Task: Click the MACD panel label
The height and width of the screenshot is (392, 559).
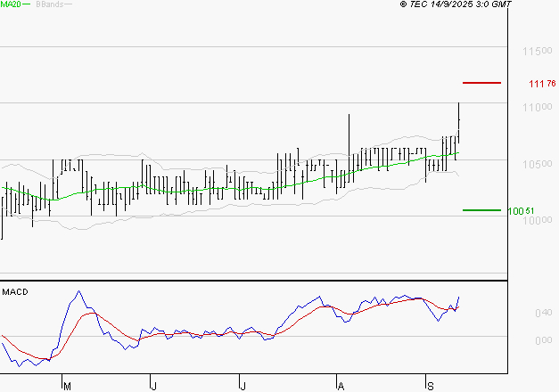Action: click(x=14, y=292)
